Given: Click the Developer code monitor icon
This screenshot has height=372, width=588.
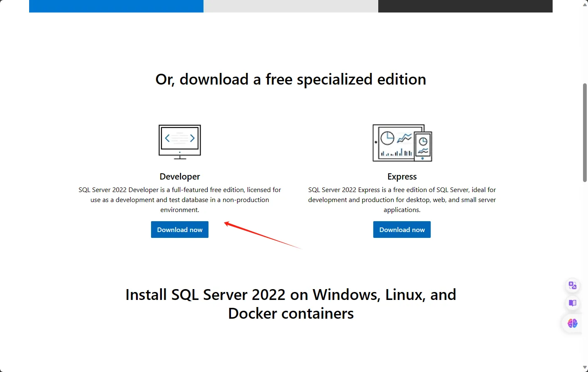Looking at the screenshot, I should pos(180,142).
